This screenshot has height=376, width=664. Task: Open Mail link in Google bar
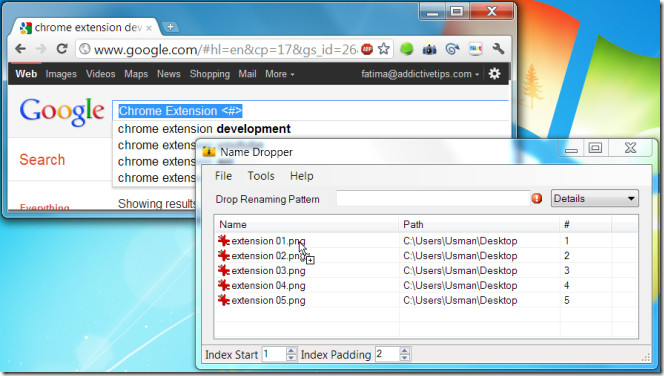pyautogui.click(x=247, y=74)
